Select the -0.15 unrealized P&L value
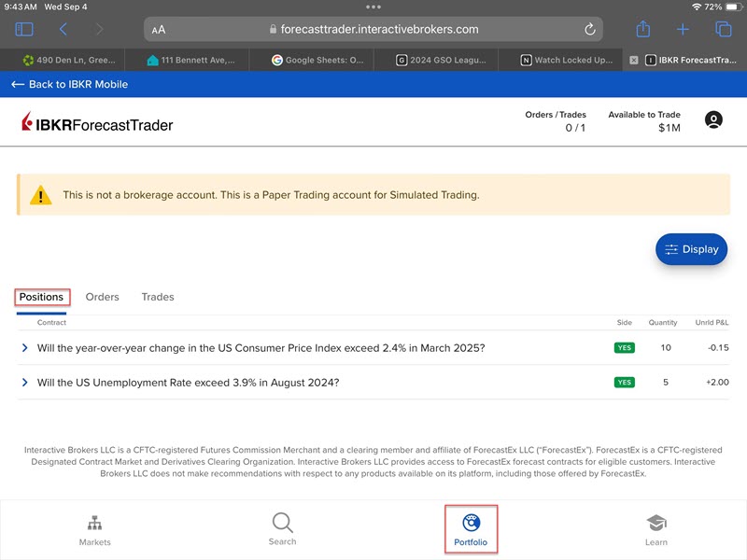Screen dimensions: 747x560 tap(718, 347)
